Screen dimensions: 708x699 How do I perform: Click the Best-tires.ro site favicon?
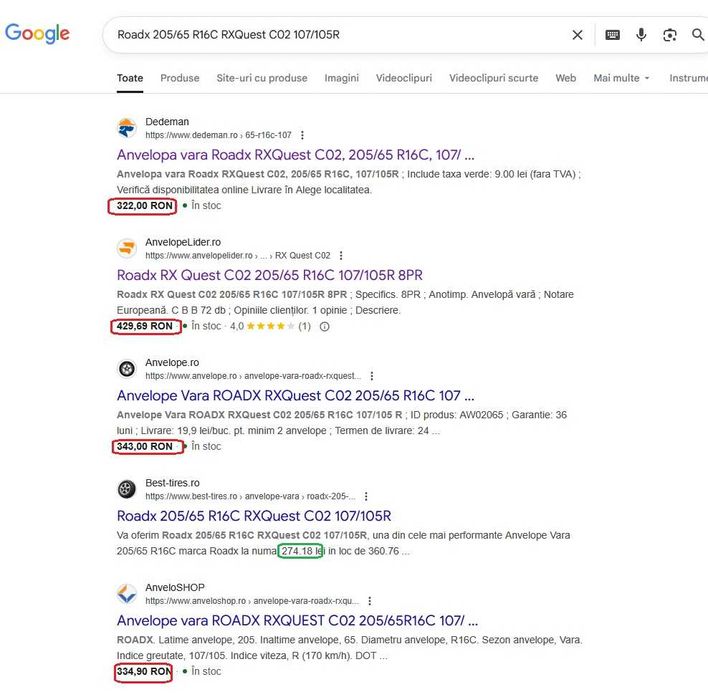pyautogui.click(x=127, y=489)
